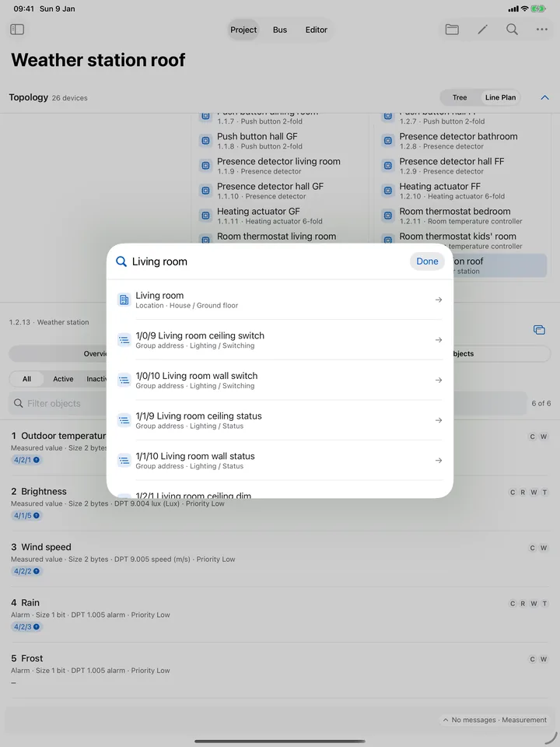Open search with magnifier toolbar icon
This screenshot has height=747, width=560.
(x=512, y=30)
